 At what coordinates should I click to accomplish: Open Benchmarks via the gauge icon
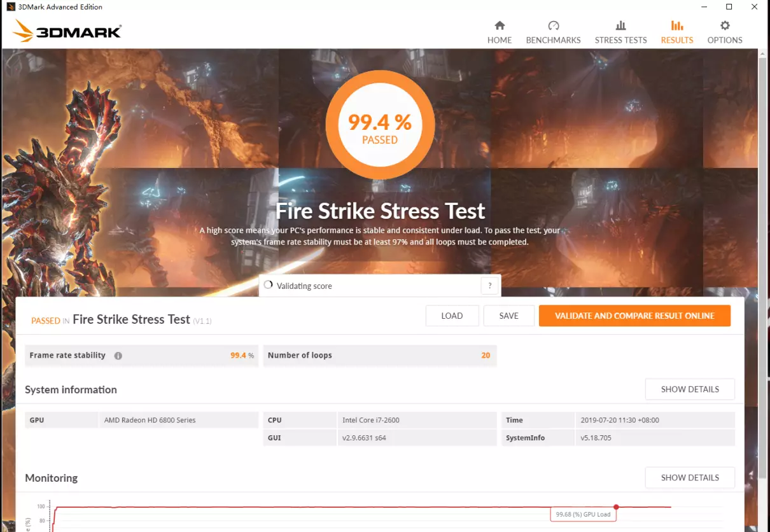pyautogui.click(x=554, y=25)
